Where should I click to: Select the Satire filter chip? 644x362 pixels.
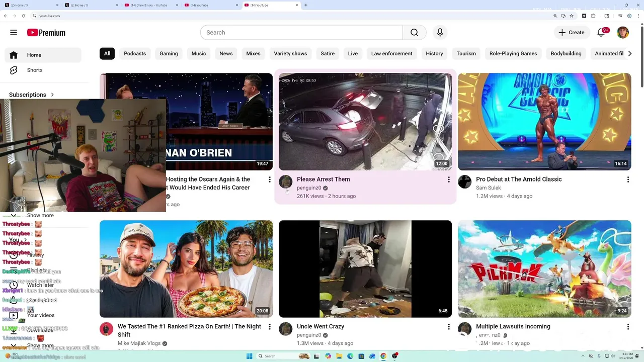(x=328, y=53)
